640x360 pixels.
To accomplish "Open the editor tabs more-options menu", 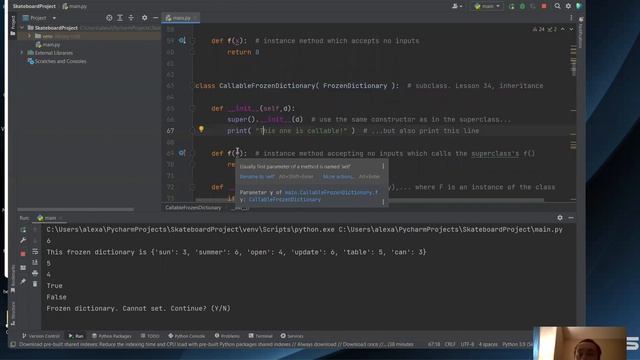I will click(x=571, y=18).
